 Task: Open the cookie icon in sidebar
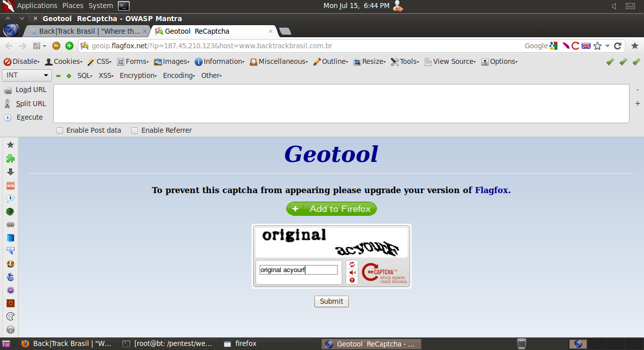point(10,316)
